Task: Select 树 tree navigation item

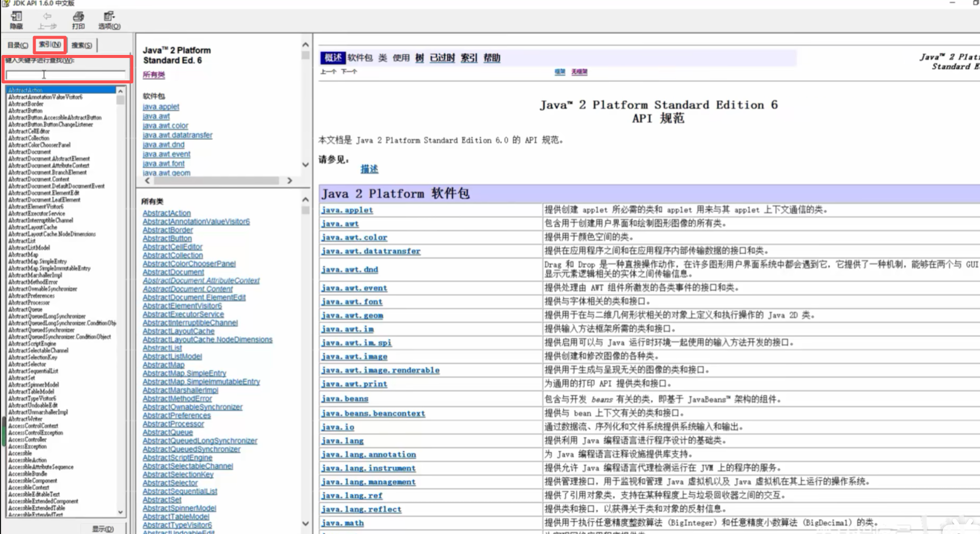Action: click(419, 58)
